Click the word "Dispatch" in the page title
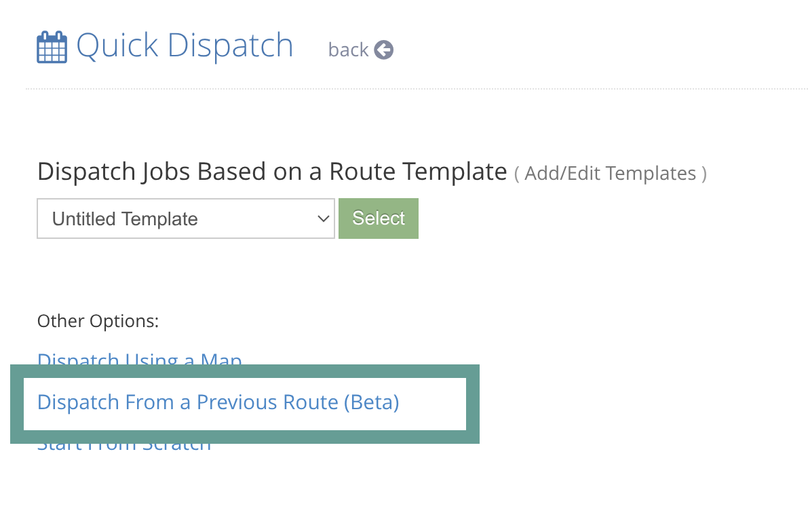This screenshot has width=808, height=532. pos(230,46)
